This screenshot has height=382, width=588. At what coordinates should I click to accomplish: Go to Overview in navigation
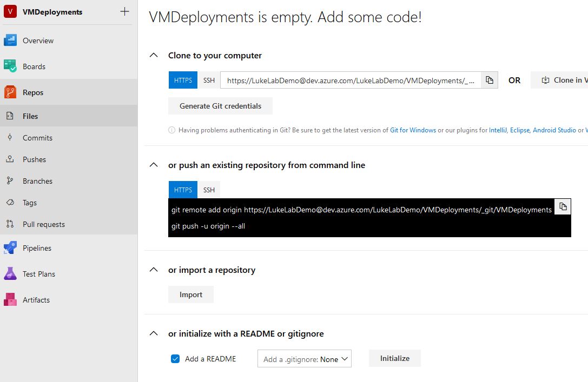[38, 41]
